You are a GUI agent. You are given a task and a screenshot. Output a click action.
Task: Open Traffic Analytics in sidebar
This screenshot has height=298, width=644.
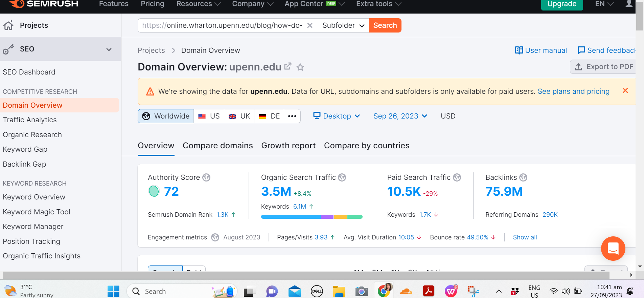tap(30, 120)
